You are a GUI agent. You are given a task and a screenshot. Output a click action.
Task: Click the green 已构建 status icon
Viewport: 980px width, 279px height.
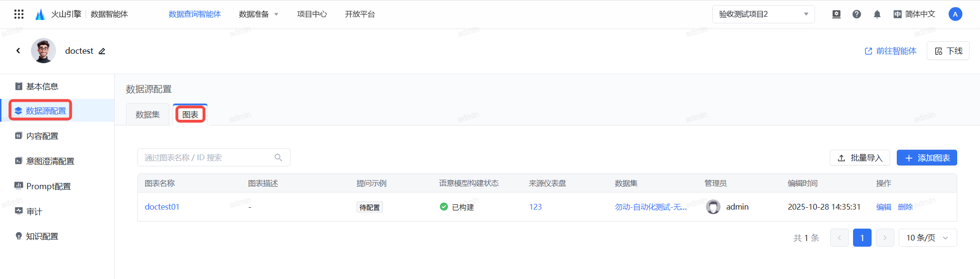pyautogui.click(x=444, y=207)
